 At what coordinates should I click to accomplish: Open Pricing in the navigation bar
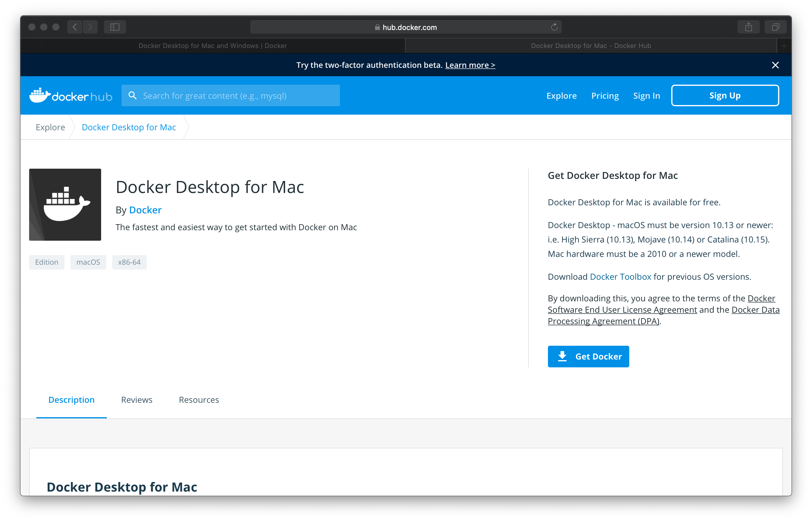605,96
